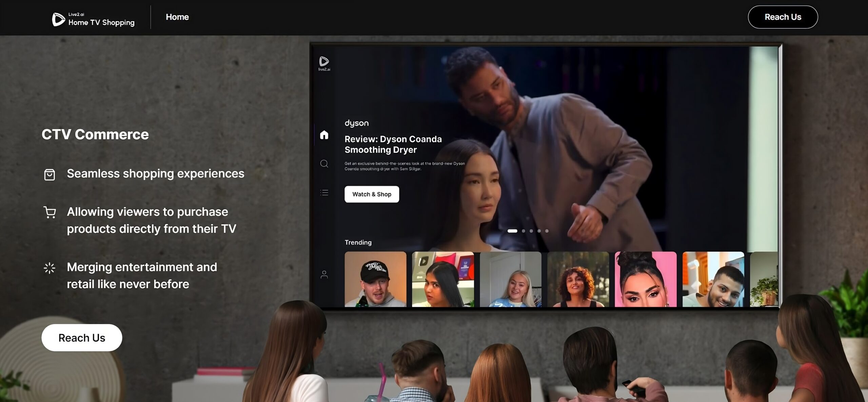Open trending thumbnail of curly-haired woman
This screenshot has width=868, height=402.
[x=578, y=279]
